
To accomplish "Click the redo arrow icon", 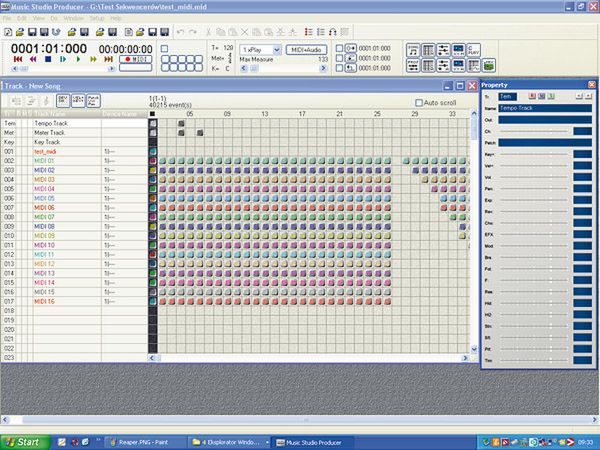I will point(193,32).
